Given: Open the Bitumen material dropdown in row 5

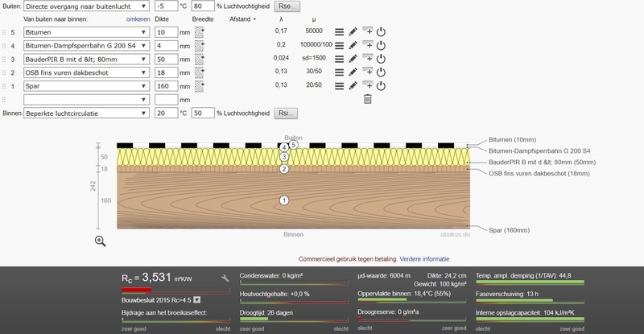Looking at the screenshot, I should point(86,32).
